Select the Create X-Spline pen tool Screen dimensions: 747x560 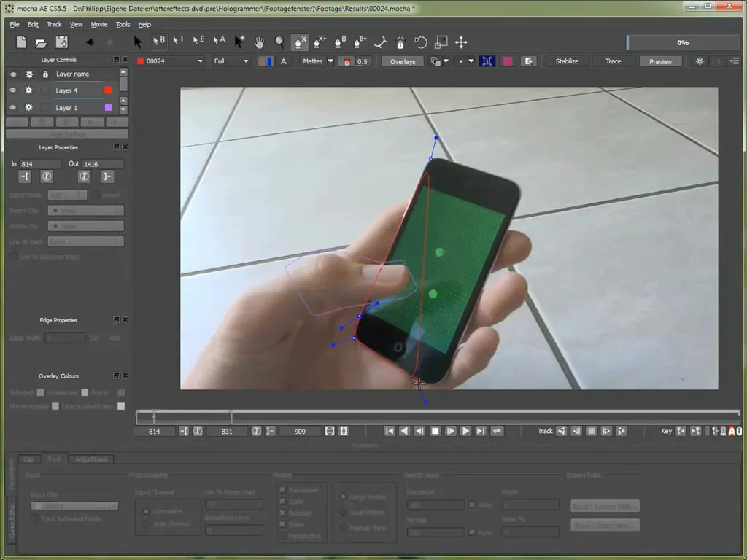pos(300,42)
